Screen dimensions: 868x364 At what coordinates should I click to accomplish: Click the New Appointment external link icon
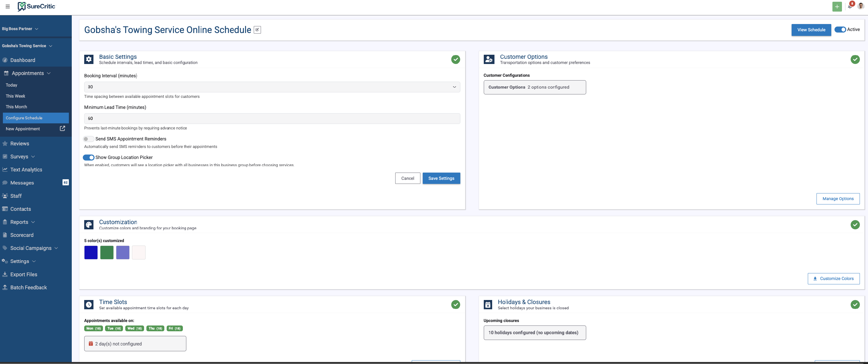pos(62,129)
